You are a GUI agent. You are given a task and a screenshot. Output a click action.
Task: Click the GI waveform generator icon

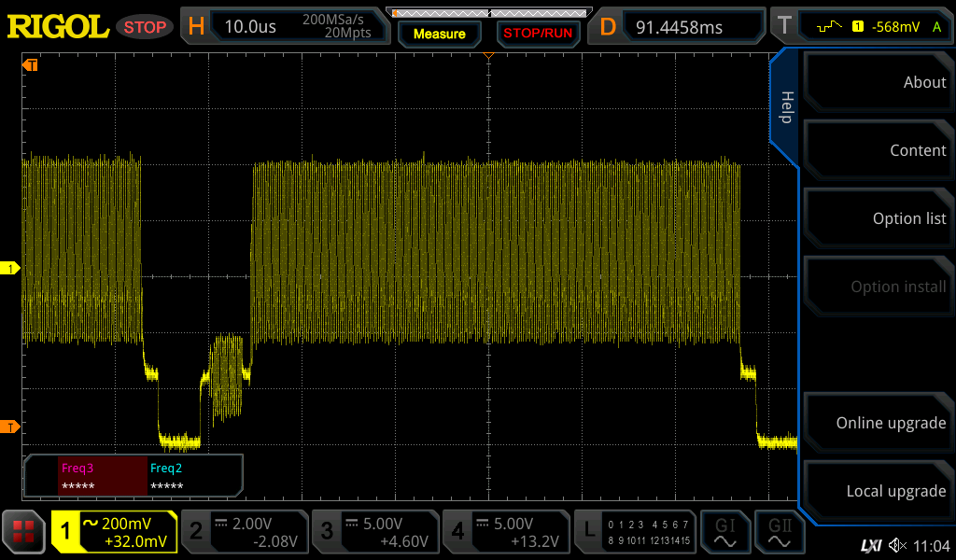pos(724,532)
